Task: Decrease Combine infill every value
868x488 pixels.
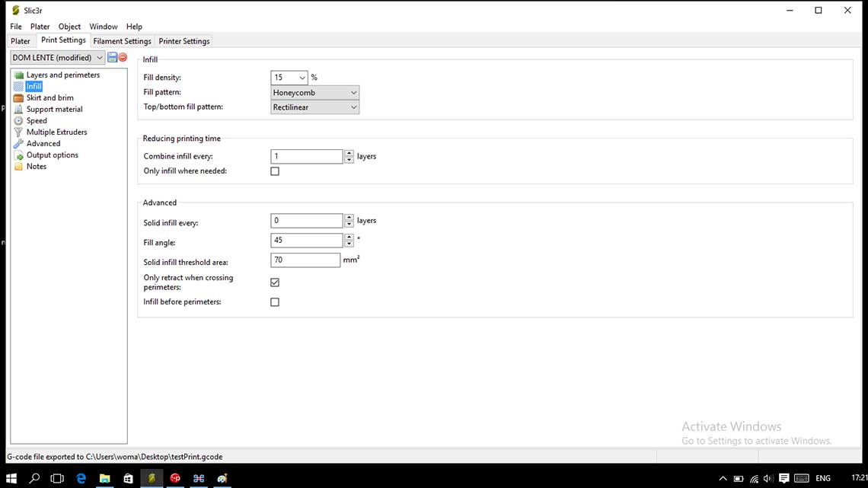Action: (349, 160)
